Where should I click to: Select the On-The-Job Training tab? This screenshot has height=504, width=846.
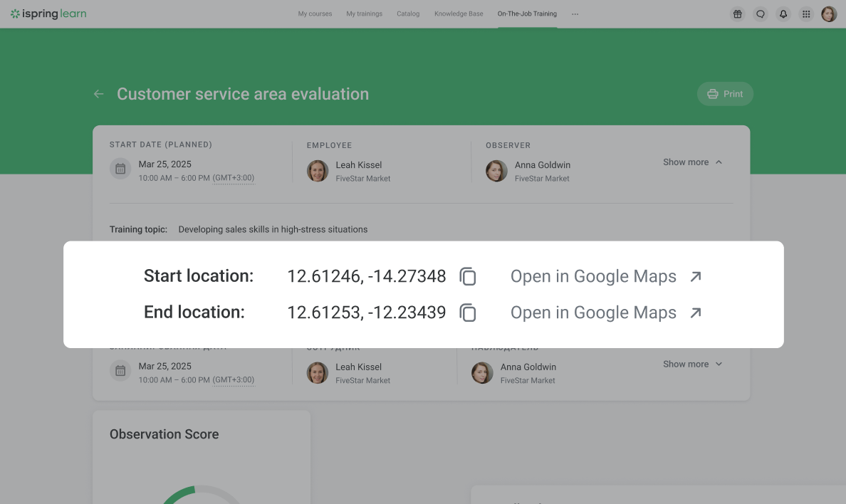point(527,14)
